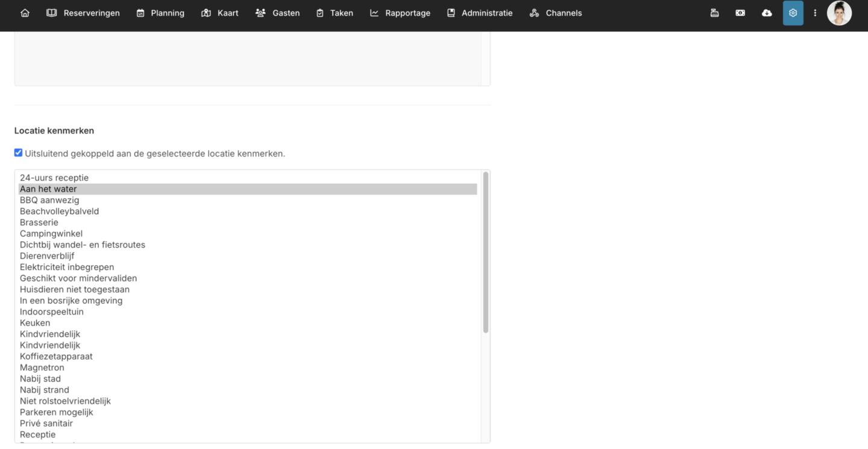Click the banknote payment icon
Image resolution: width=868 pixels, height=449 pixels.
click(x=740, y=13)
